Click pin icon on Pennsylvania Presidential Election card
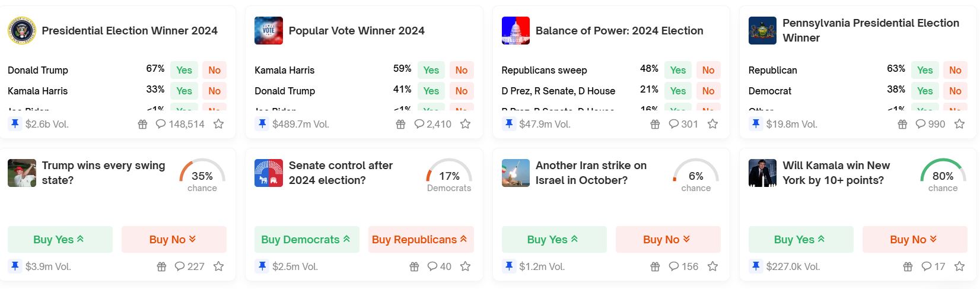Viewport: 980px width, 289px height. click(756, 124)
